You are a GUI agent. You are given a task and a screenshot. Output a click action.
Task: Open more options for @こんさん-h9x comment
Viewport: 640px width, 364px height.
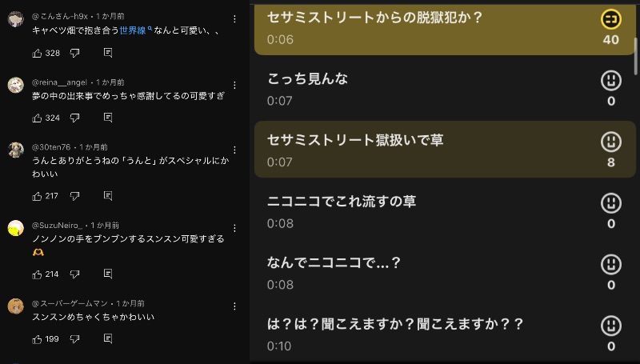pyautogui.click(x=234, y=18)
